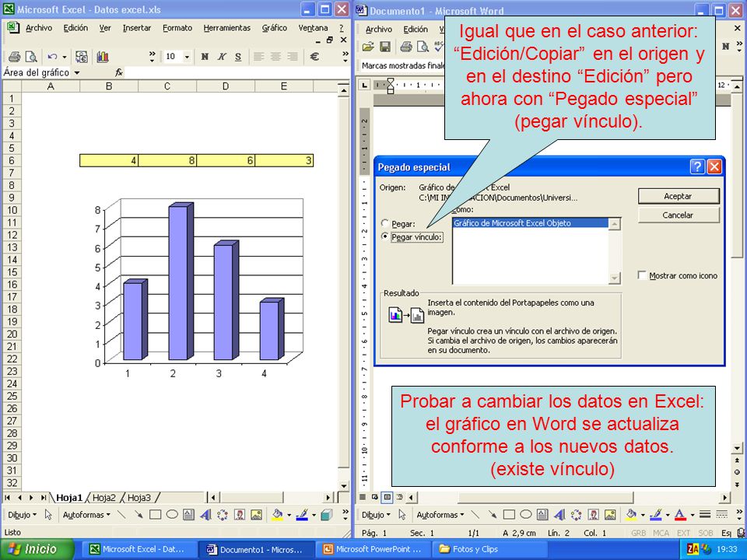Click the Cancelar button
The height and width of the screenshot is (560, 747).
[678, 215]
